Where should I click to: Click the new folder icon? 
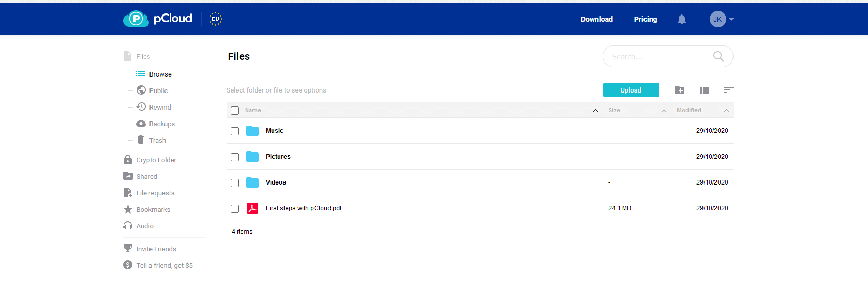click(680, 90)
